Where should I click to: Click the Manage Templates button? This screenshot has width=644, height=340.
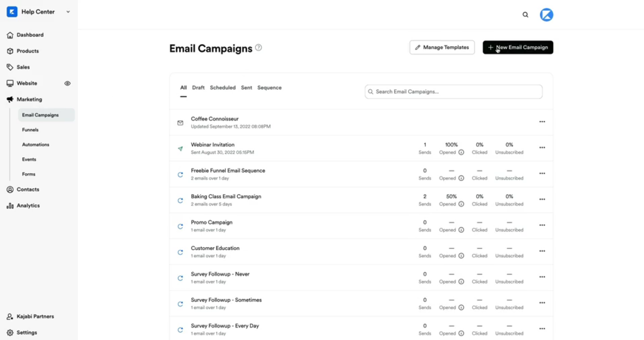(x=442, y=47)
